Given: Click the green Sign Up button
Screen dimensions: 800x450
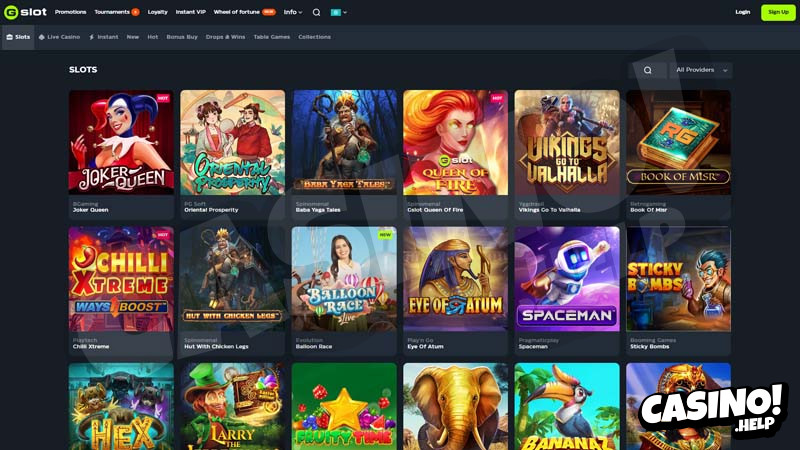Looking at the screenshot, I should coord(778,12).
